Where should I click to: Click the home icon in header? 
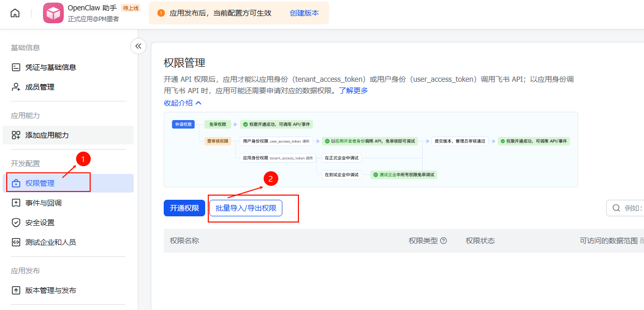click(x=15, y=13)
